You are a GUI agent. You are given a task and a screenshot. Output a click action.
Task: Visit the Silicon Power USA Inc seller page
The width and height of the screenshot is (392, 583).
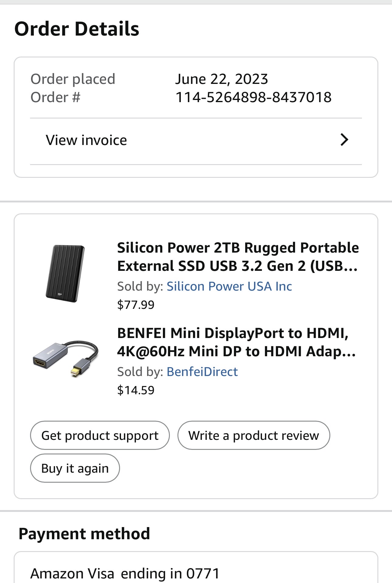click(229, 286)
